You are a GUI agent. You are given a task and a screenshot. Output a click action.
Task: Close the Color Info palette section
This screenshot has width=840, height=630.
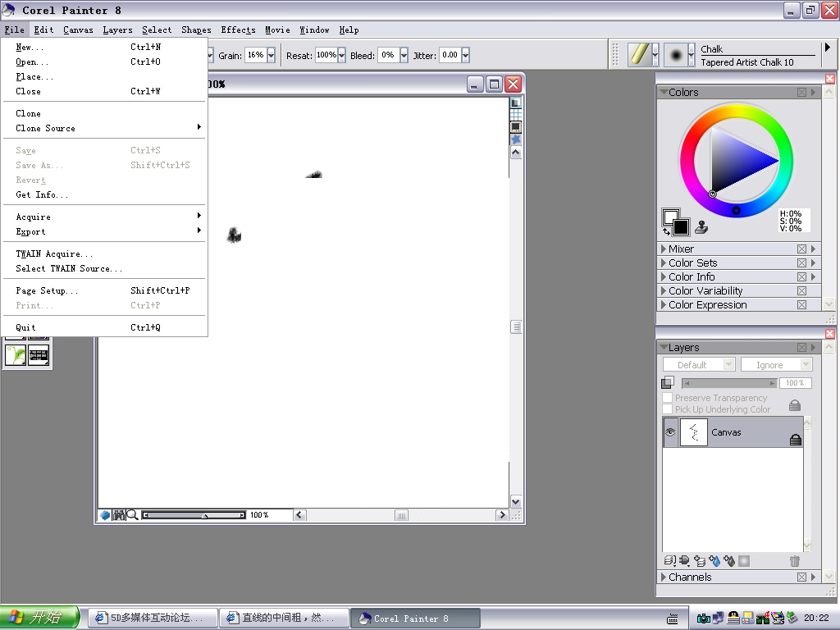801,276
